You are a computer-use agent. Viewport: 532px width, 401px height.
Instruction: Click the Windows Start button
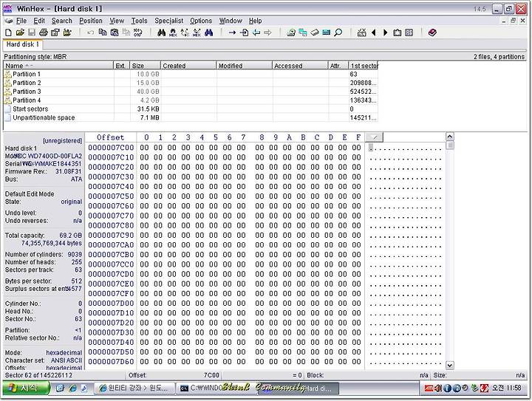[x=27, y=388]
